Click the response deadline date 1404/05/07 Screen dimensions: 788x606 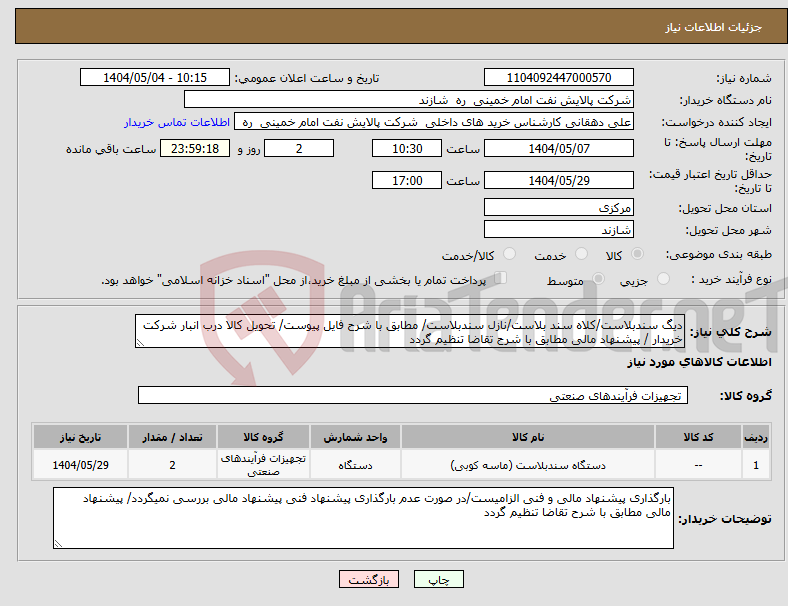[558, 148]
